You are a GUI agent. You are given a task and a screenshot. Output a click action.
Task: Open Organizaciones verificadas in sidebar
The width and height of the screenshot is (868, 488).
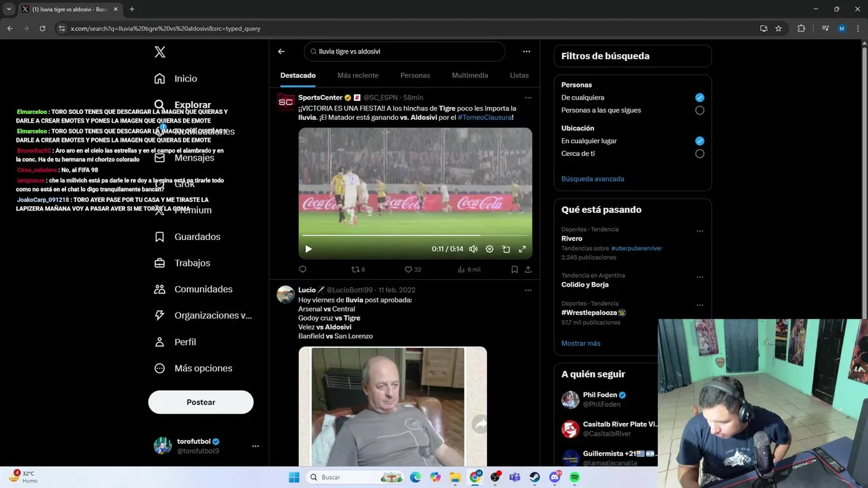(203, 315)
